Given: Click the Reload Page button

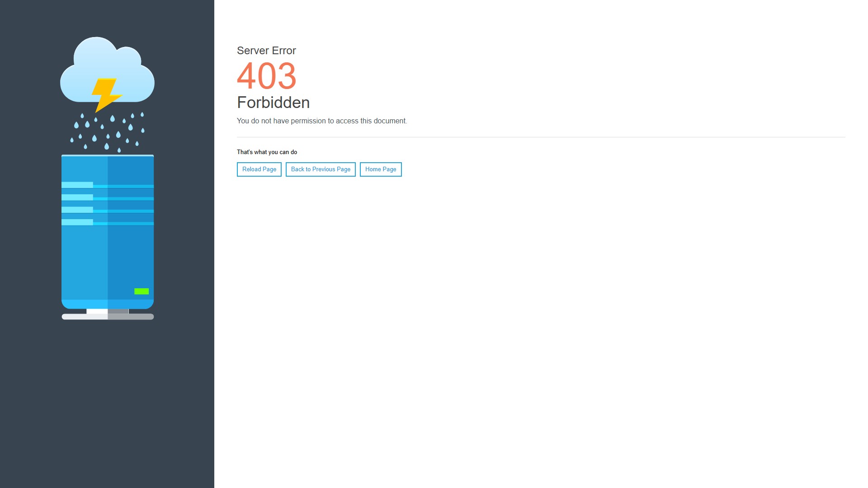Looking at the screenshot, I should point(259,169).
